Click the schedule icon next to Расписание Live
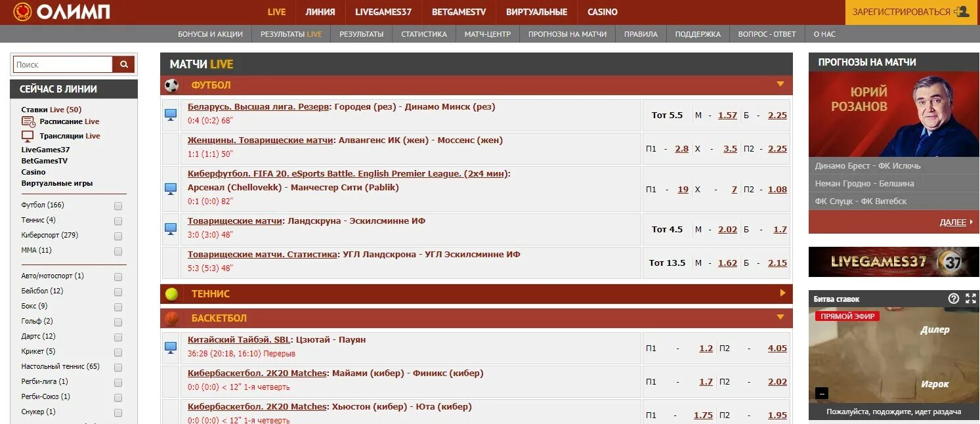This screenshot has height=424, width=980. (28, 121)
